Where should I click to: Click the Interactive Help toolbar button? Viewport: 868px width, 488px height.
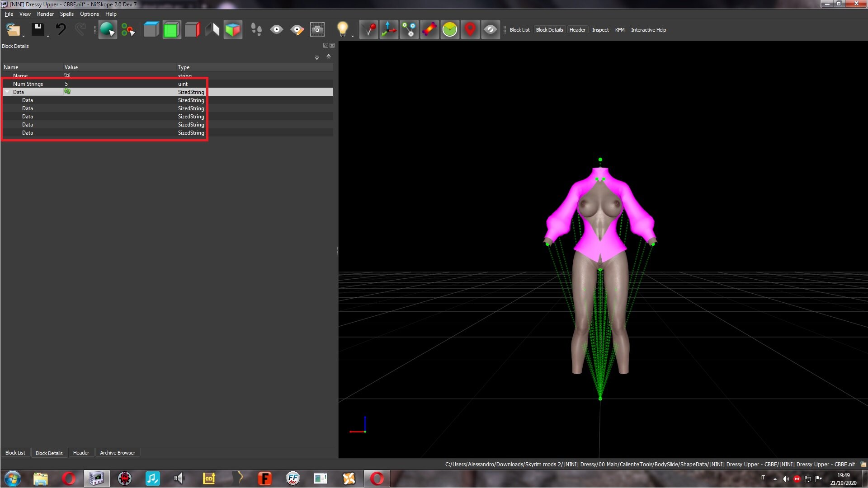pos(648,30)
